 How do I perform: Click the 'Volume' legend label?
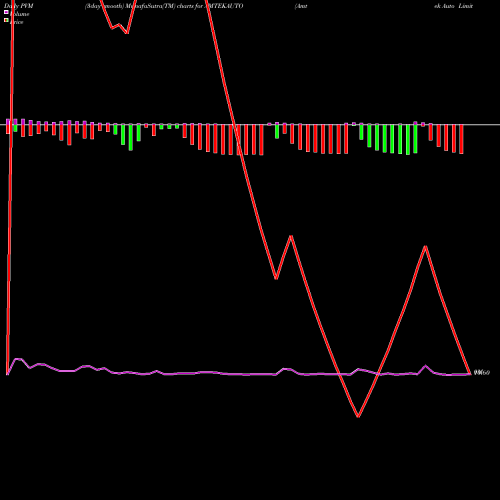tap(20, 14)
